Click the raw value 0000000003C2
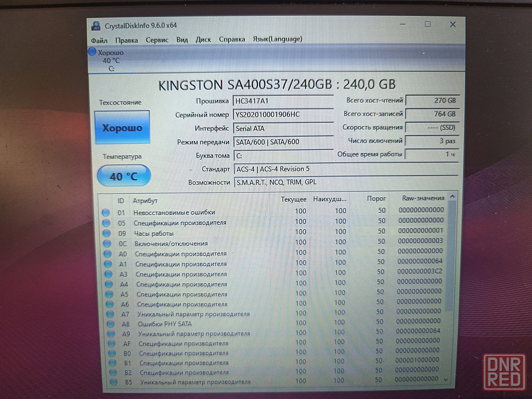The image size is (532, 399). [x=420, y=271]
